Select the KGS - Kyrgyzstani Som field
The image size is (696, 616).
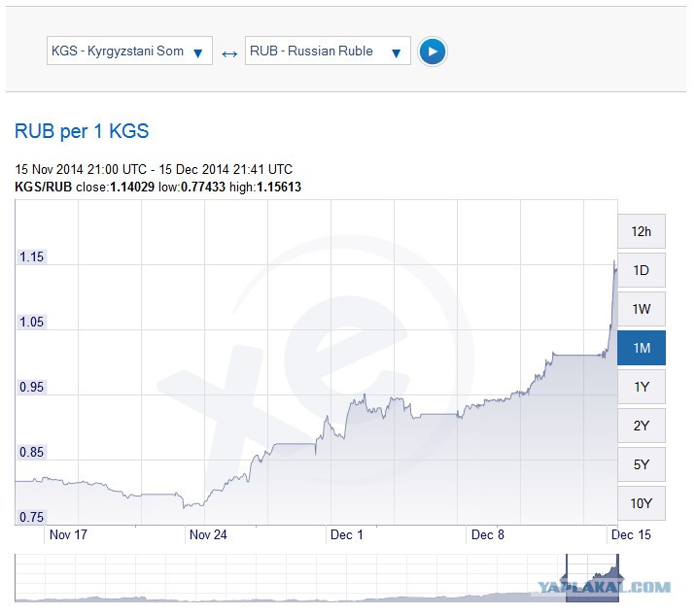click(129, 51)
